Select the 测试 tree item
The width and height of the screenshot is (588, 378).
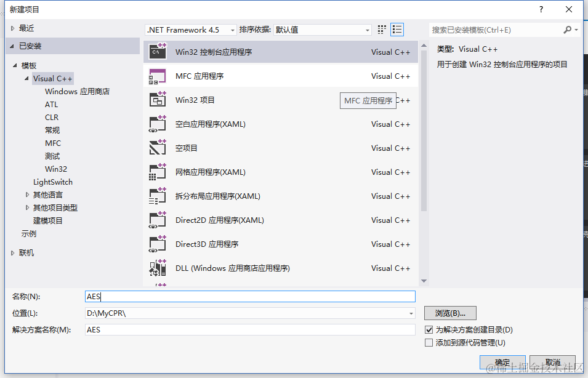point(52,156)
